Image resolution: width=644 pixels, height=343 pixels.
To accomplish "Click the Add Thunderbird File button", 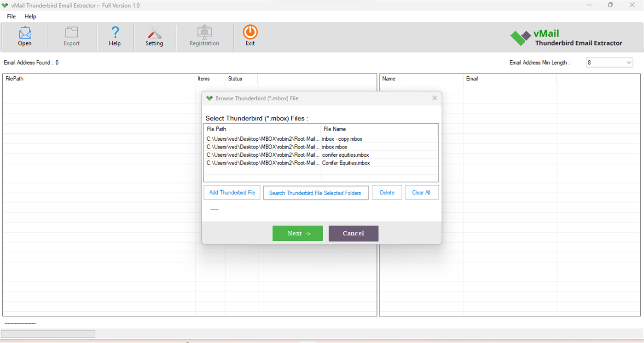I will tap(232, 192).
